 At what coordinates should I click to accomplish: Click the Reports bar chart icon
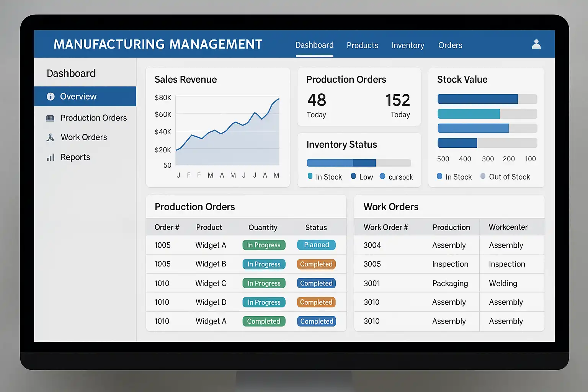click(x=51, y=157)
